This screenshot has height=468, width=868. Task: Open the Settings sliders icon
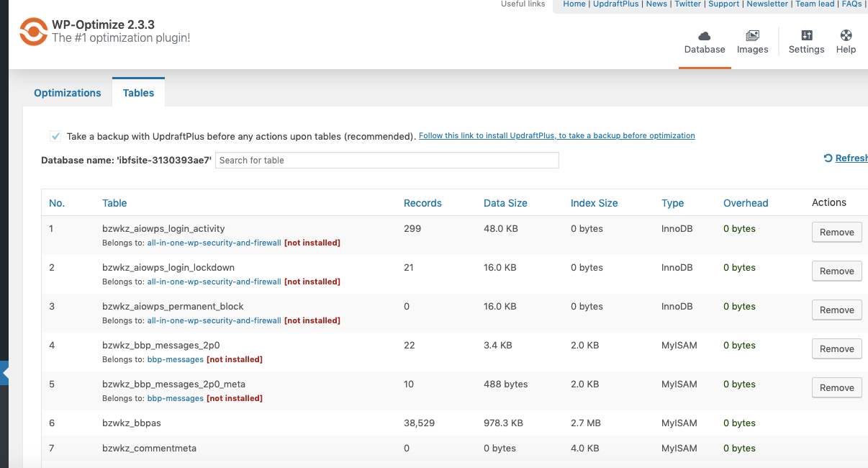[806, 35]
